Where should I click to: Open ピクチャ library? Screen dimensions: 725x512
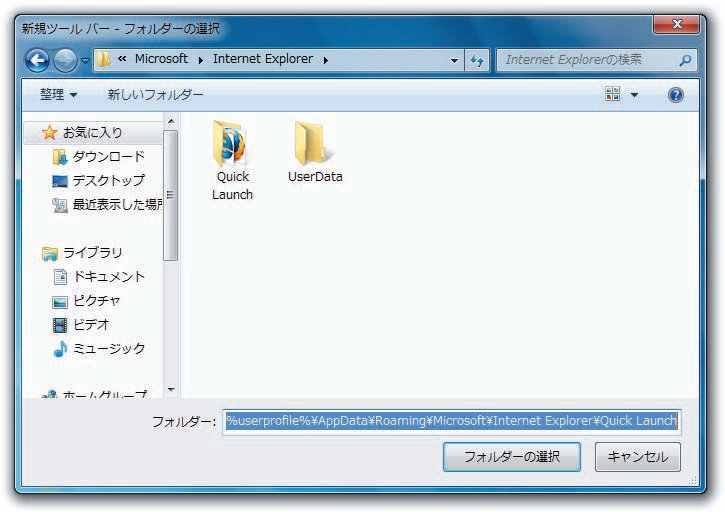(x=97, y=301)
